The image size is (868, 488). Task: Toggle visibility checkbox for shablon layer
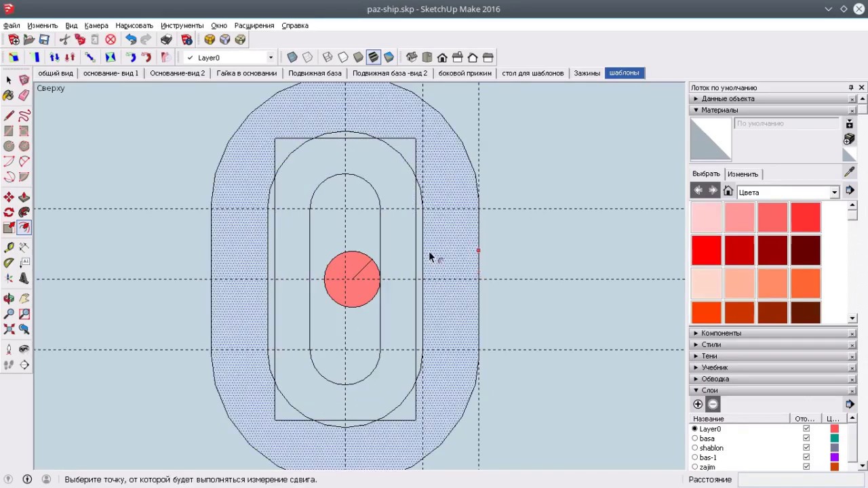point(806,448)
